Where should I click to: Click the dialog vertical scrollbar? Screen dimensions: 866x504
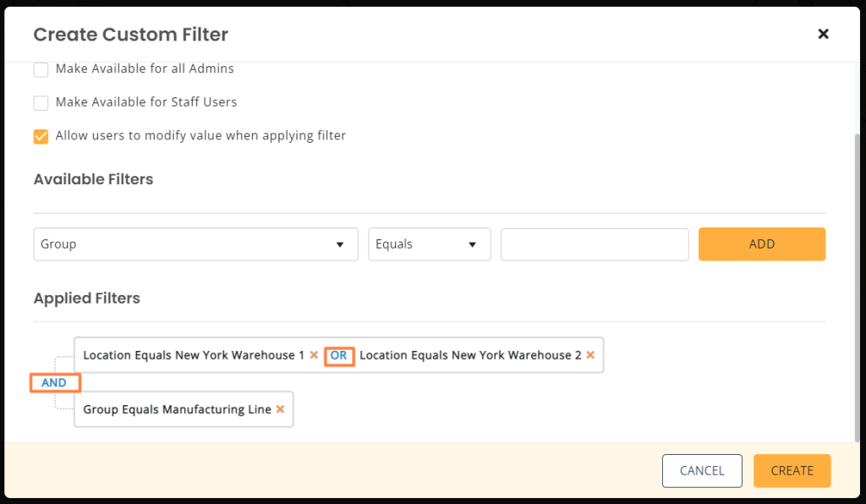click(858, 287)
